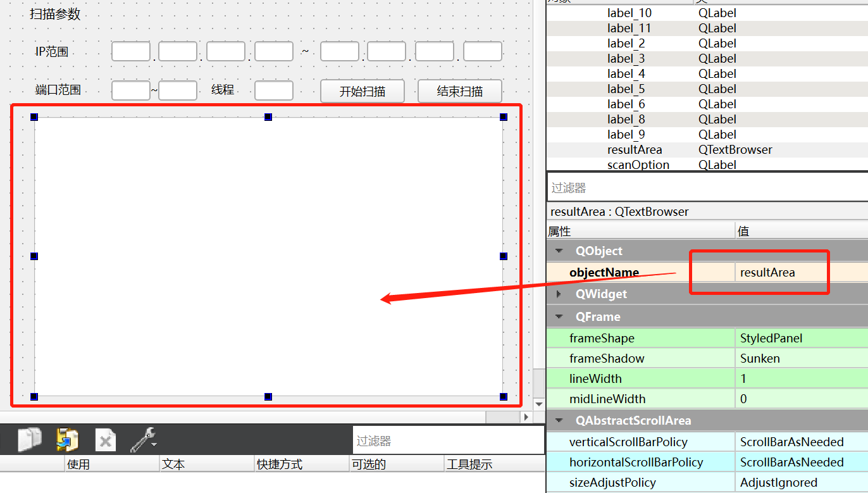Click the delete action icon with X
Image resolution: width=868 pixels, height=493 pixels.
pyautogui.click(x=106, y=440)
